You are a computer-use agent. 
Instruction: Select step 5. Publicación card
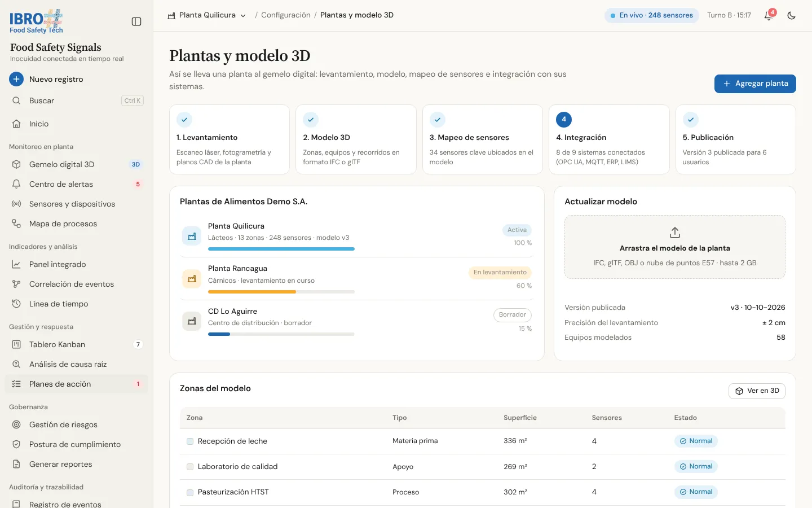(x=736, y=139)
